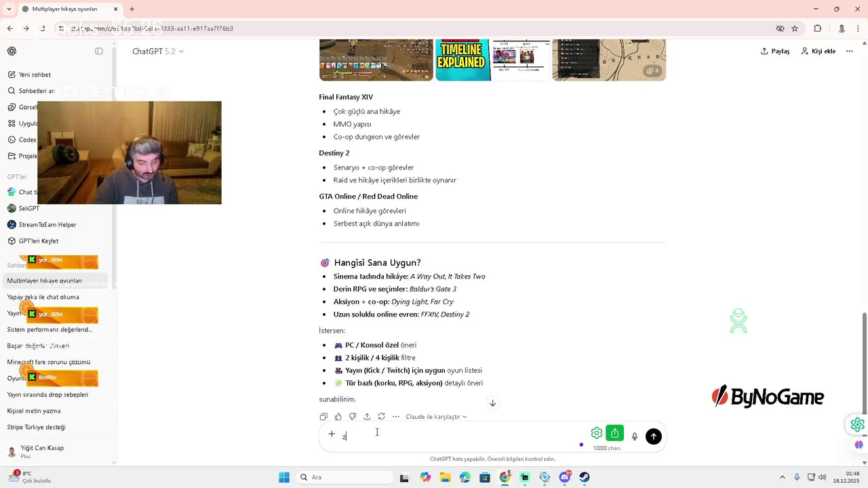Click the ChatGPT logo in the sidebar
Viewport: 868px width, 488px height.
12,52
